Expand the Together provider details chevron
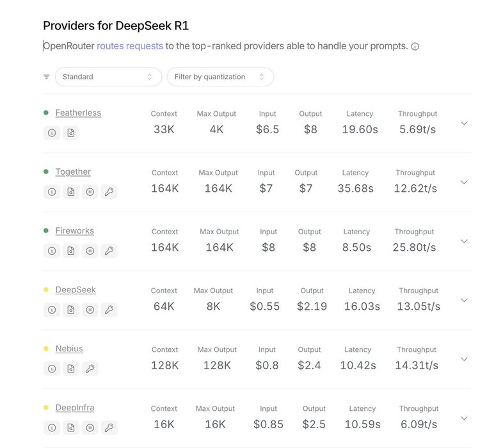This screenshot has width=503, height=448. pyautogui.click(x=465, y=182)
